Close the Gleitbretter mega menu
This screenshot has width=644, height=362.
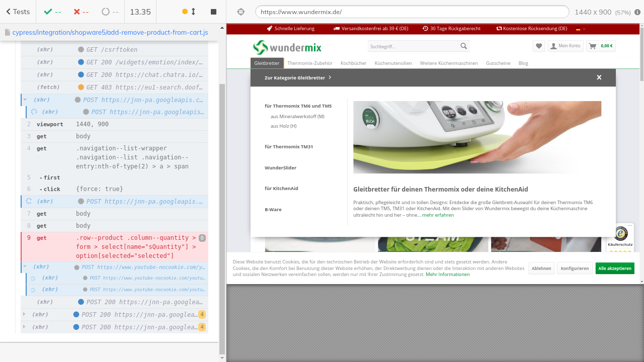coord(599,77)
